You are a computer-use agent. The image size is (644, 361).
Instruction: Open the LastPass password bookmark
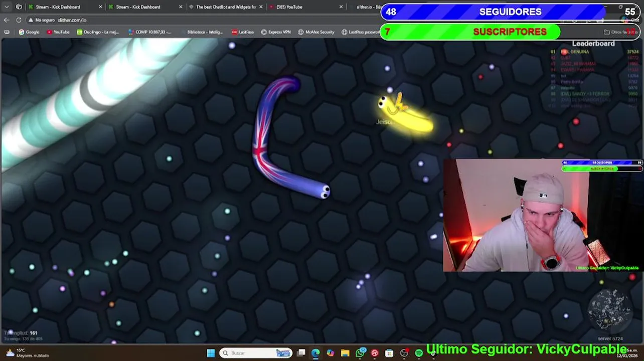pyautogui.click(x=361, y=32)
